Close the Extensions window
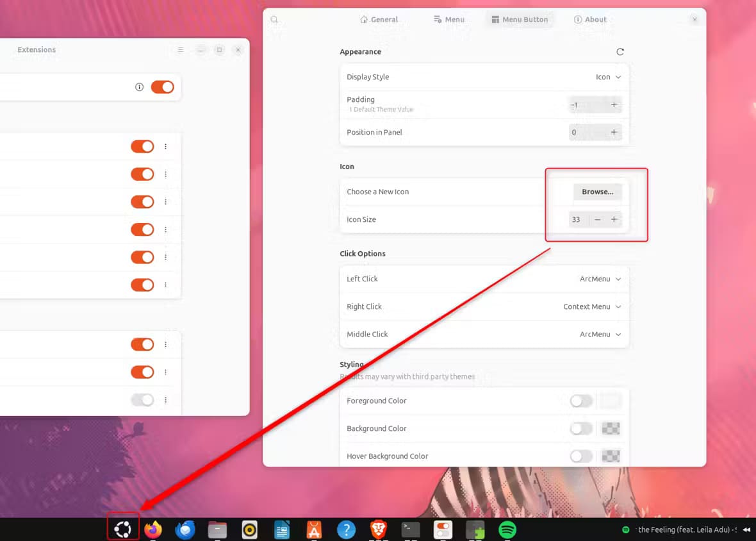This screenshot has height=541, width=756. click(x=238, y=49)
